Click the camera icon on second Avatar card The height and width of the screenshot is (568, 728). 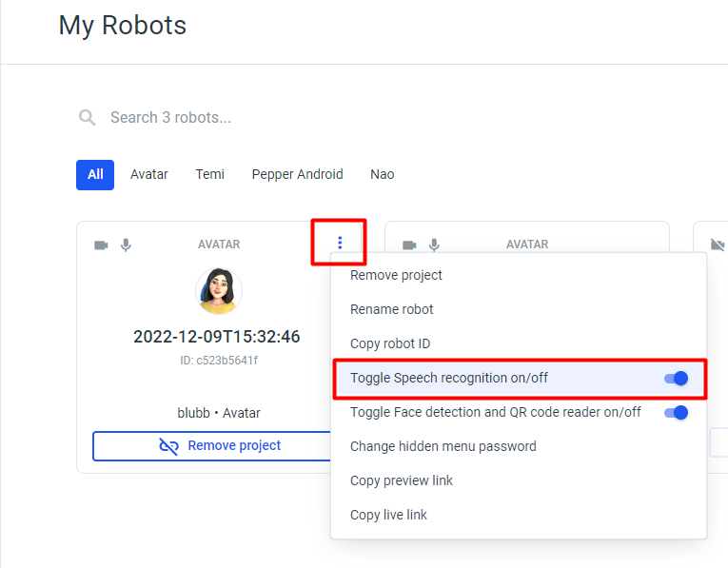tap(409, 245)
